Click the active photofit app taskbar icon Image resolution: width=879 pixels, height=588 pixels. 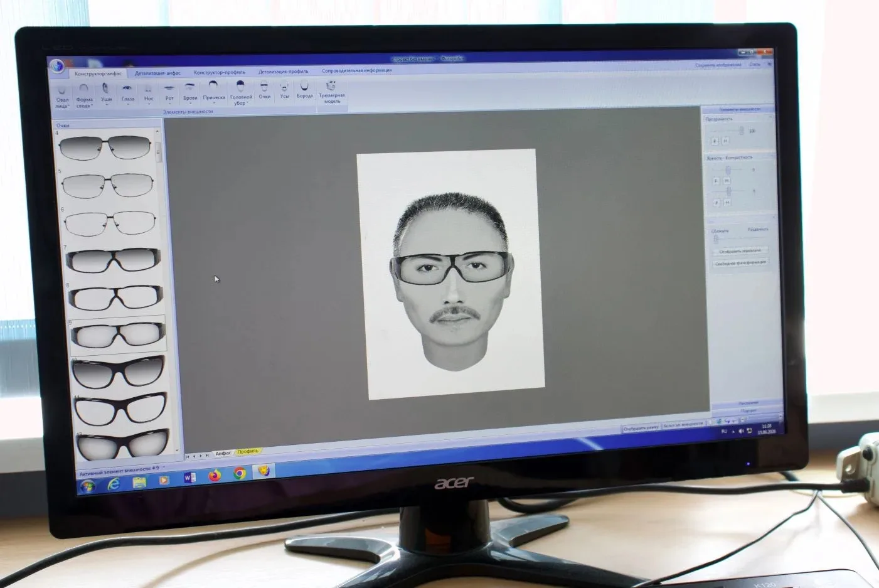pos(264,471)
